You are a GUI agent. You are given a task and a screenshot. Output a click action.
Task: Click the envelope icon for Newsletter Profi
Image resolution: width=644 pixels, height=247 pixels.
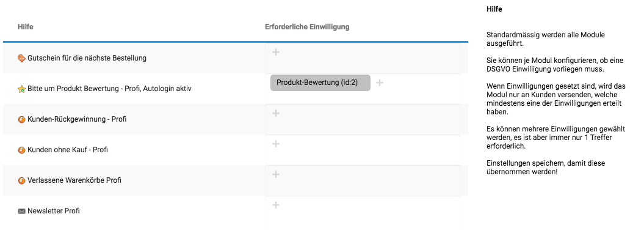tap(22, 211)
